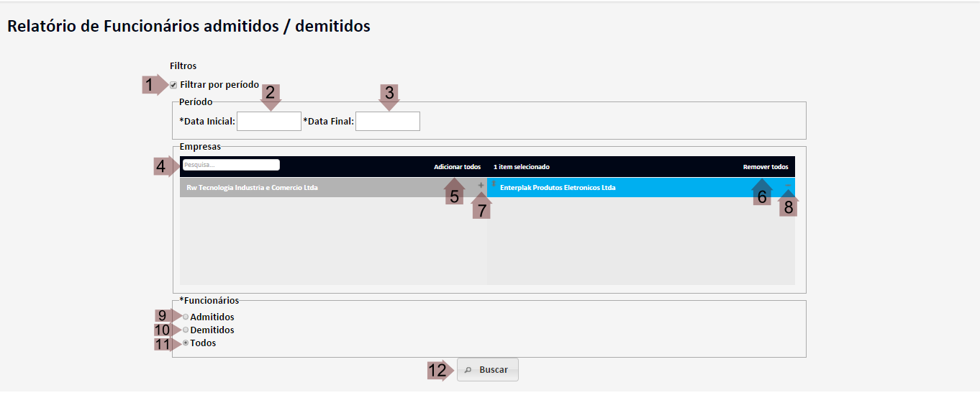Select the Admitidos radio button
The image size is (980, 398).
[186, 317]
